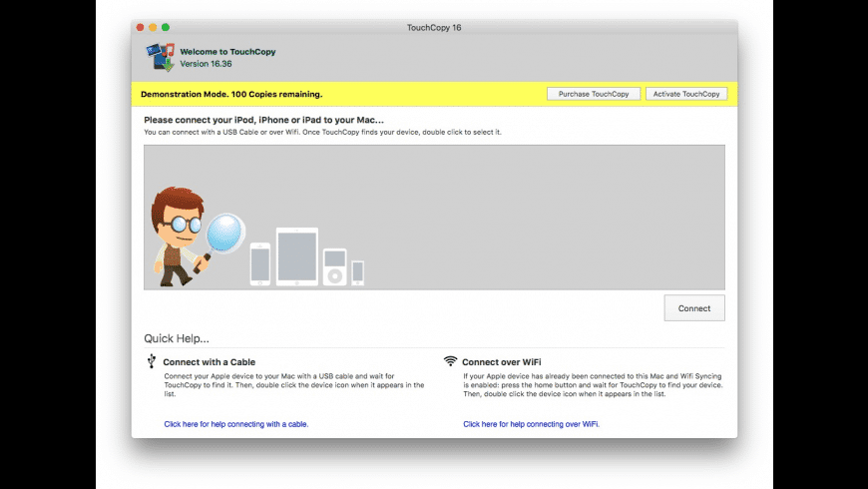Click 'Demonstration Mode. 100 Copies remaining.' text

[x=231, y=94]
